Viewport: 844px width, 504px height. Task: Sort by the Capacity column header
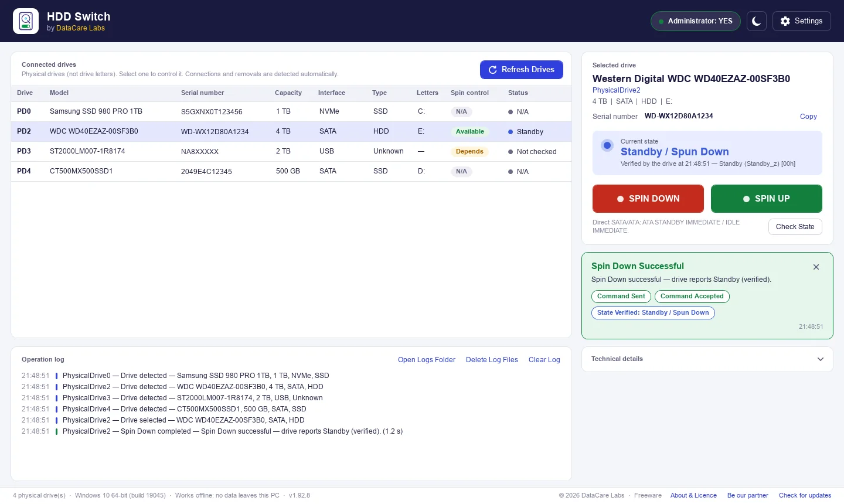(288, 93)
